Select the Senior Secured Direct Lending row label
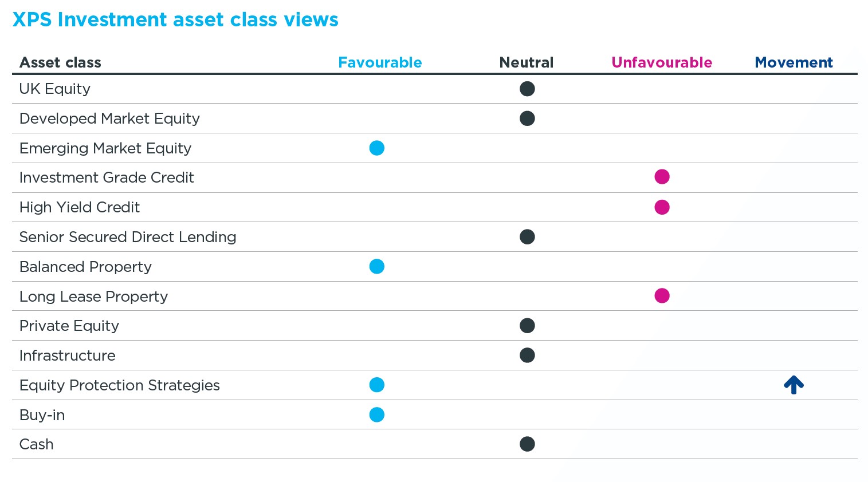 click(x=128, y=237)
